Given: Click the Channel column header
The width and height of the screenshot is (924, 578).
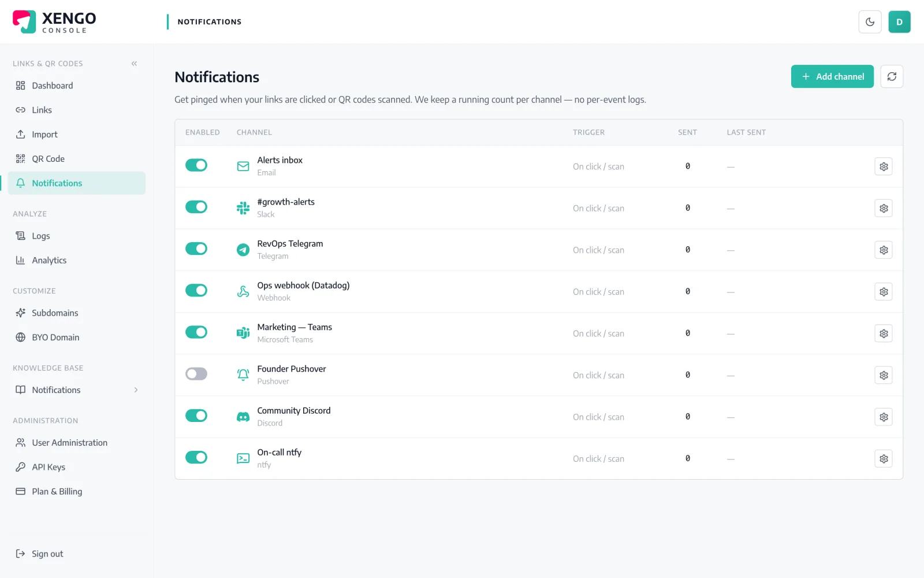Looking at the screenshot, I should [254, 132].
